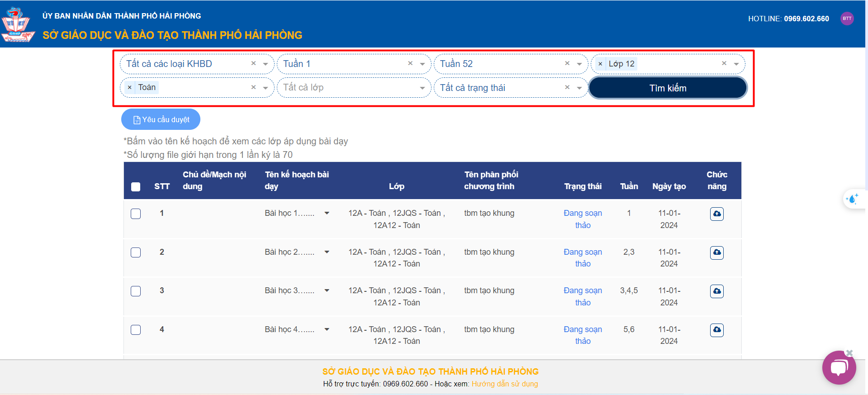Remove the Lớp 12 filter tag
Screen dimensions: 868x395
pyautogui.click(x=600, y=64)
